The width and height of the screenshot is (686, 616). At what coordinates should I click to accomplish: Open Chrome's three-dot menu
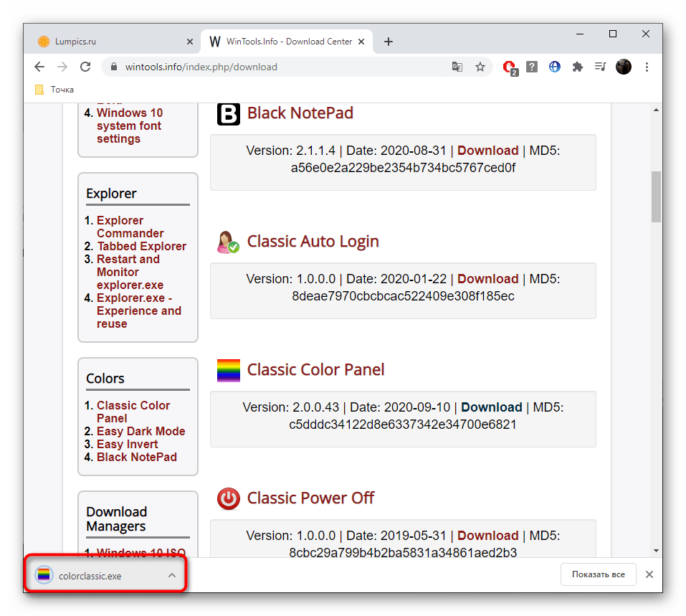[x=647, y=67]
